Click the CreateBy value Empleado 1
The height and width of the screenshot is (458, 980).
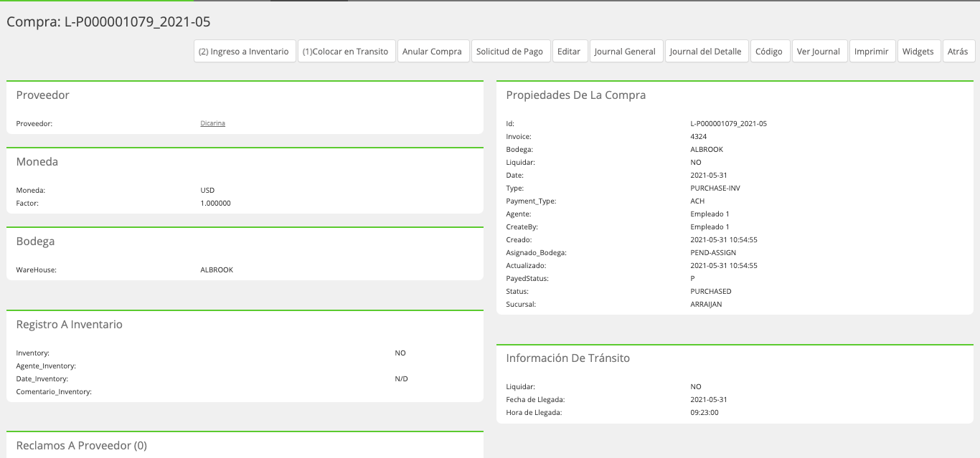tap(710, 226)
